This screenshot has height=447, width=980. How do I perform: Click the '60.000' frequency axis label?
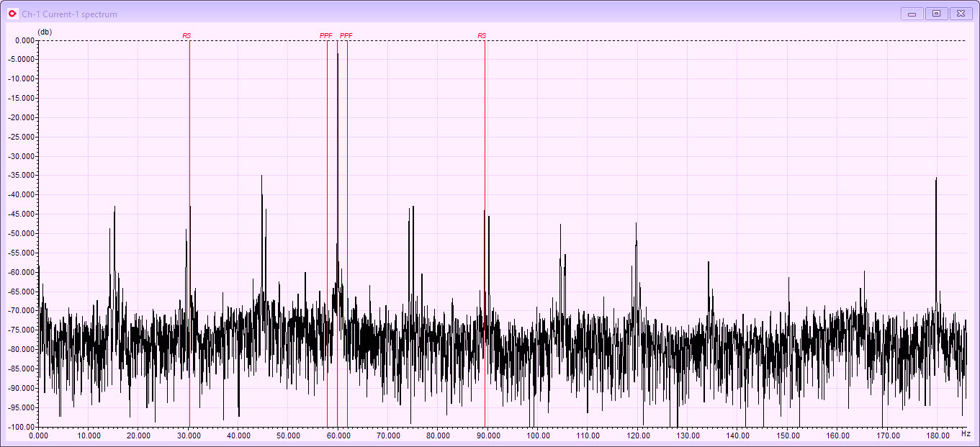pos(338,435)
